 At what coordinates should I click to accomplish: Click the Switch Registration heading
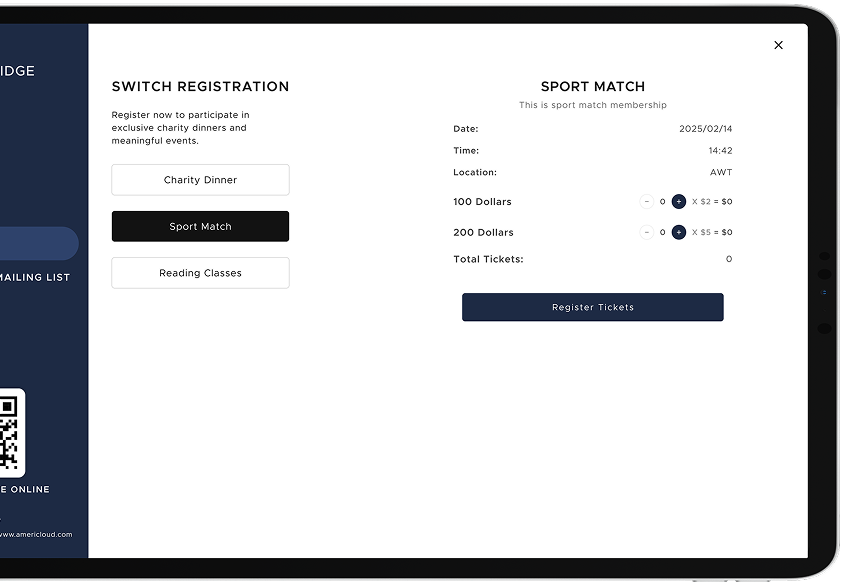click(x=200, y=87)
